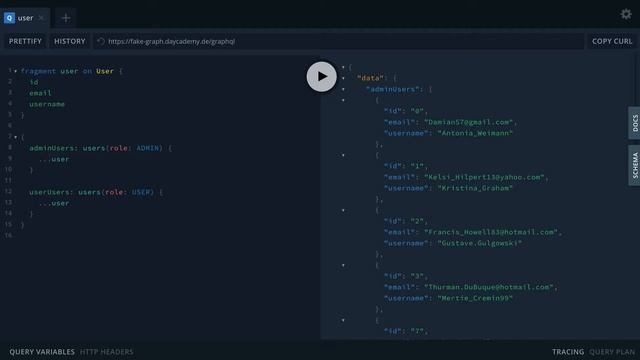Click the Q icon on the user tab
Image resolution: width=640 pixels, height=360 pixels.
(9, 18)
